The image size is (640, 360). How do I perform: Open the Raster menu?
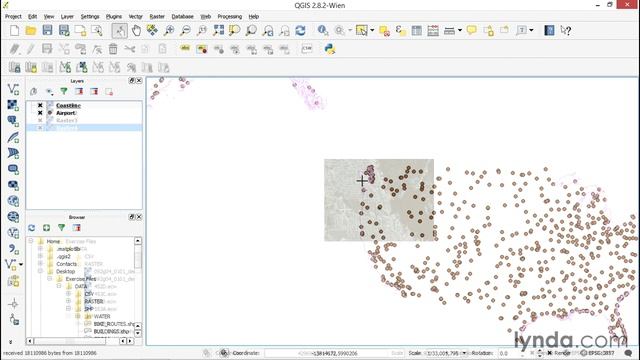coord(157,16)
